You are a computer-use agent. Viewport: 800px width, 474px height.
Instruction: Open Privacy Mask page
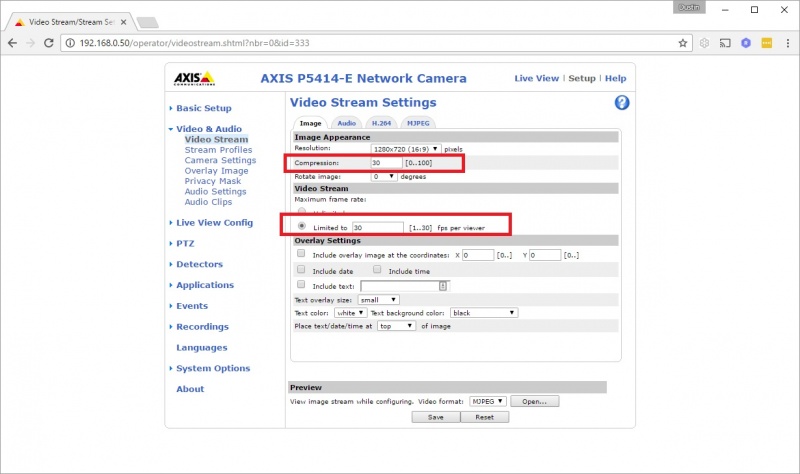click(213, 181)
